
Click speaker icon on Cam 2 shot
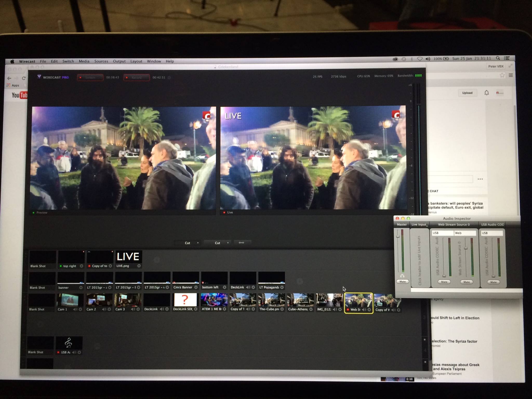(104, 309)
